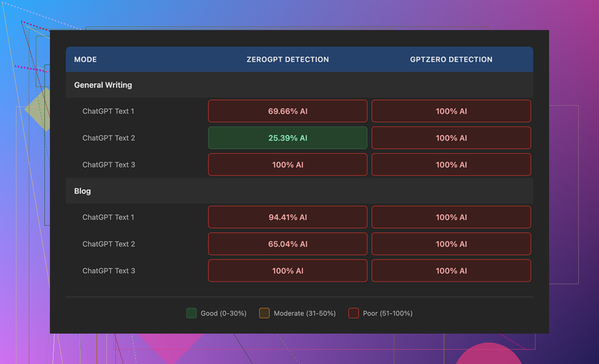The image size is (599, 364).
Task: Click the green Good legend swatch
Action: click(191, 313)
